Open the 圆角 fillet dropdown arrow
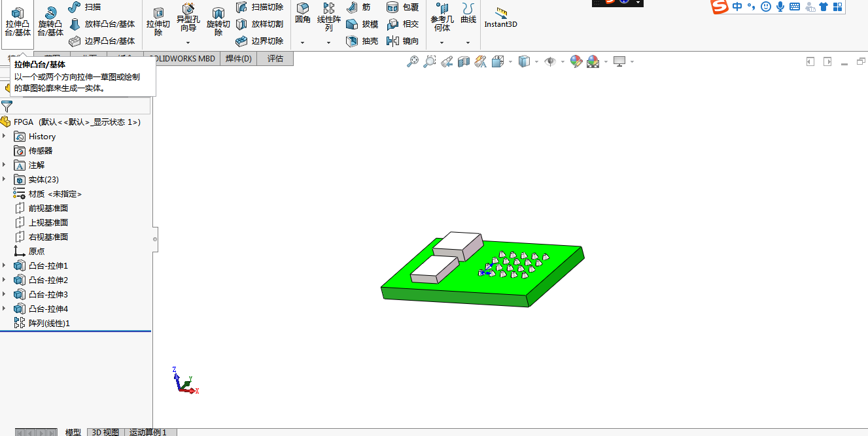This screenshot has height=436, width=868. pos(302,42)
